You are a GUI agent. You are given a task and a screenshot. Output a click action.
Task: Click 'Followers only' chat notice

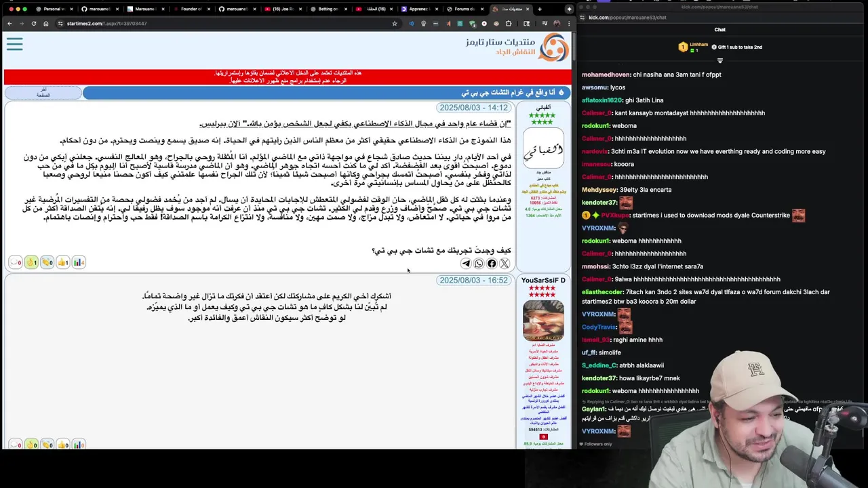tap(596, 445)
